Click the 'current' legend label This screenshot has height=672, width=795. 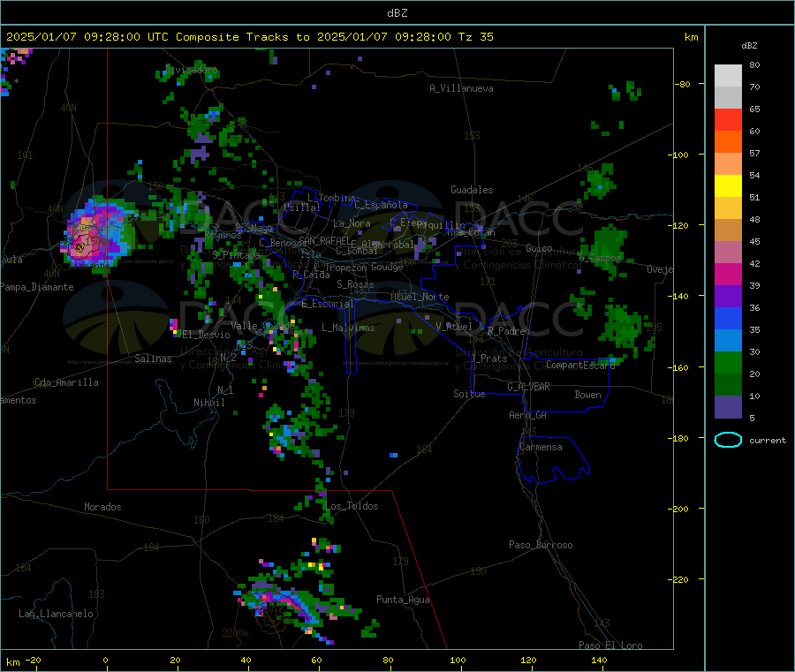point(768,441)
